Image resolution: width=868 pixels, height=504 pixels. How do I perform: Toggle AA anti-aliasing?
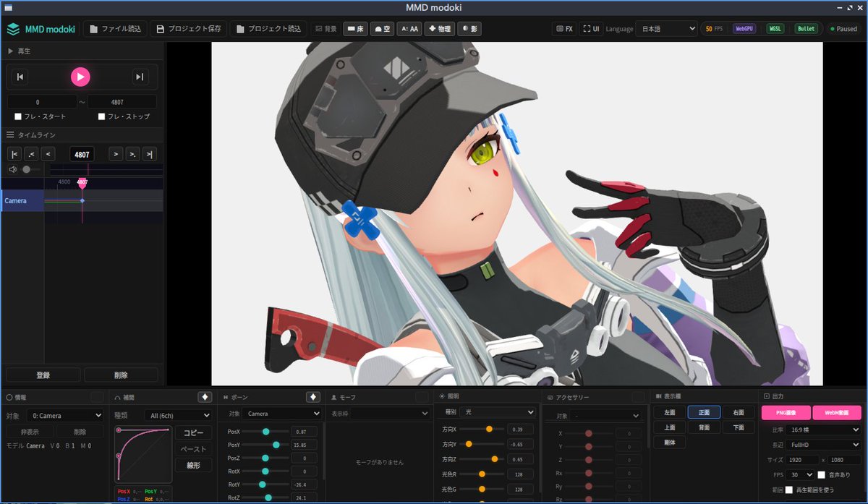[x=409, y=29]
